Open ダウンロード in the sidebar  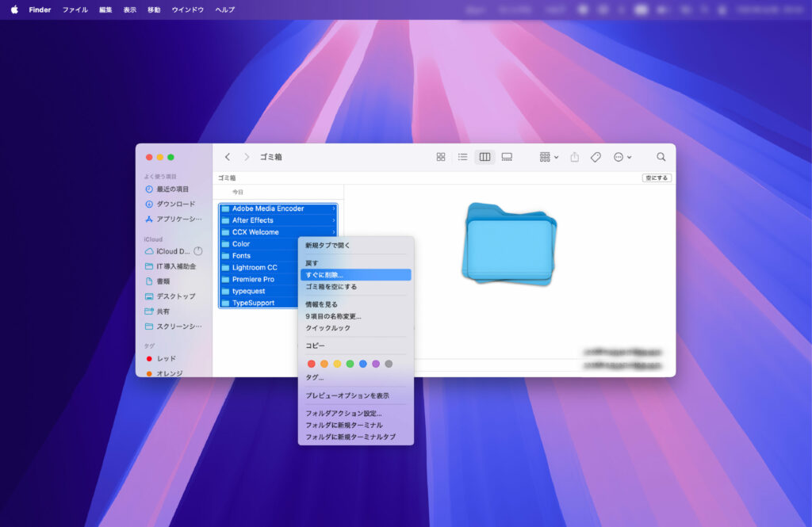[175, 204]
